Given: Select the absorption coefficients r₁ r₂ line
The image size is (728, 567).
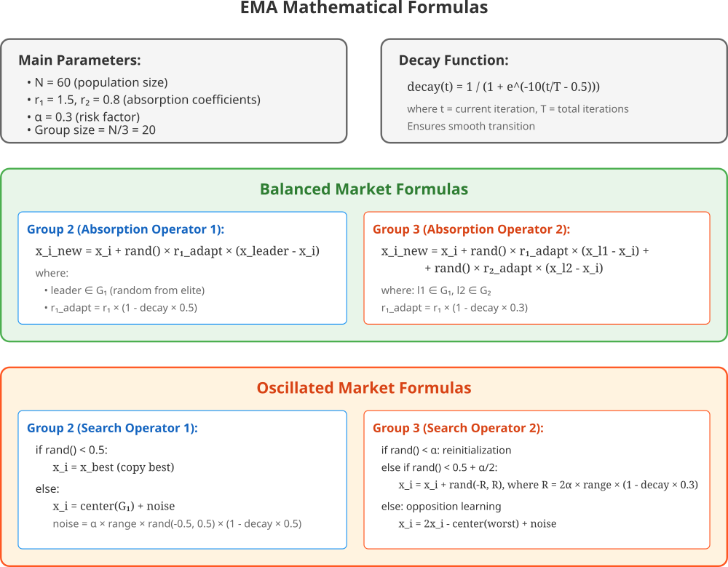Looking at the screenshot, I should click(x=143, y=100).
